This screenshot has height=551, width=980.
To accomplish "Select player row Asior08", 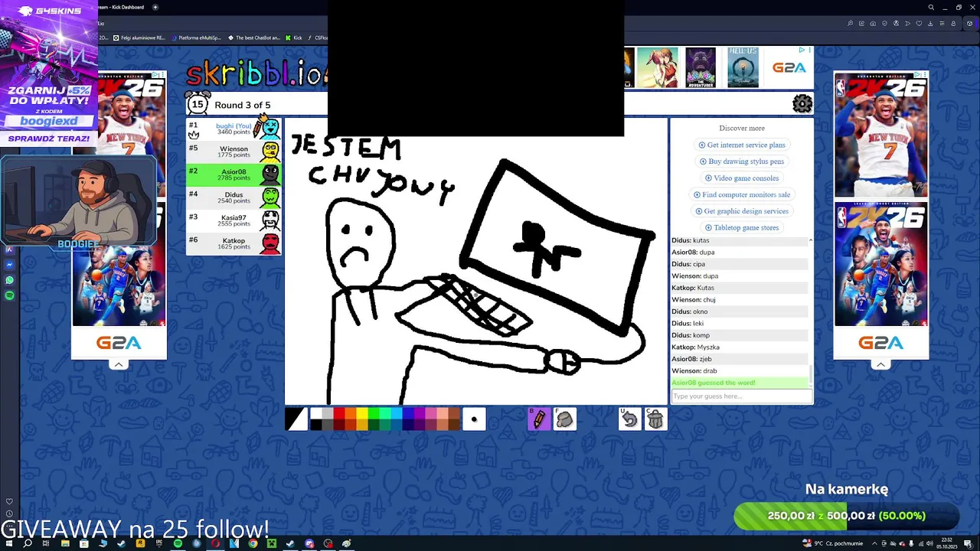I will [x=234, y=174].
